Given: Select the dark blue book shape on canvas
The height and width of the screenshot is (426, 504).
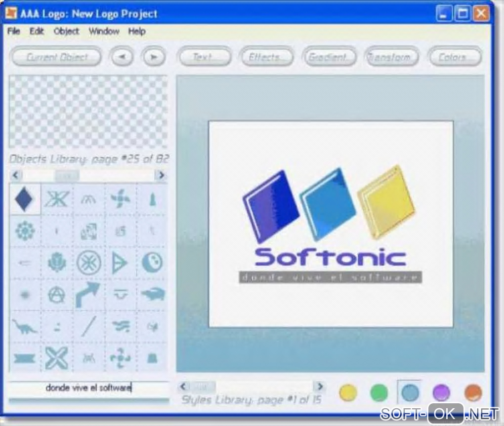Looking at the screenshot, I should tap(271, 206).
